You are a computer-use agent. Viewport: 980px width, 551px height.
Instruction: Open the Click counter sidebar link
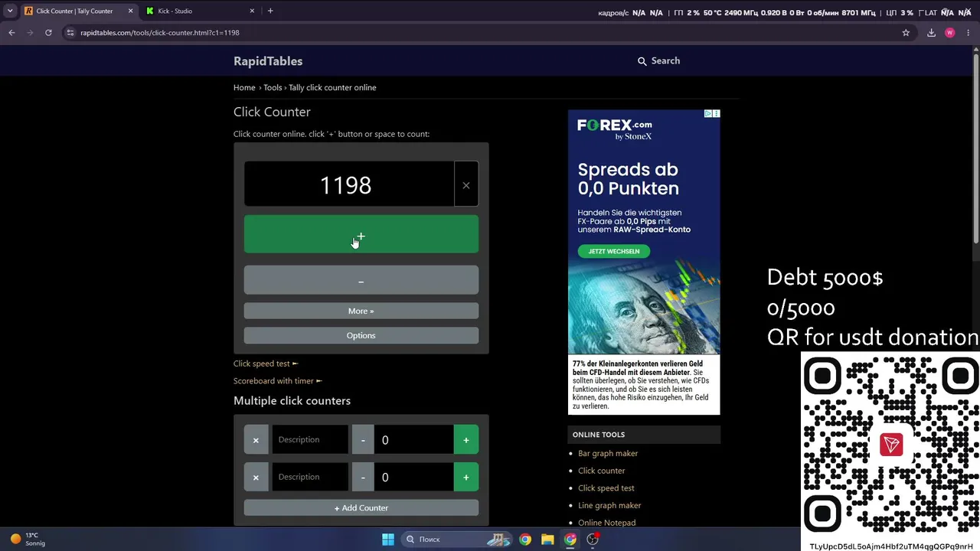pos(601,471)
